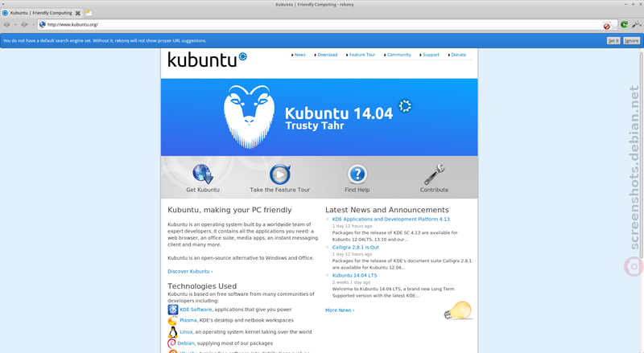Bookmark the page with the star icon

(614, 25)
